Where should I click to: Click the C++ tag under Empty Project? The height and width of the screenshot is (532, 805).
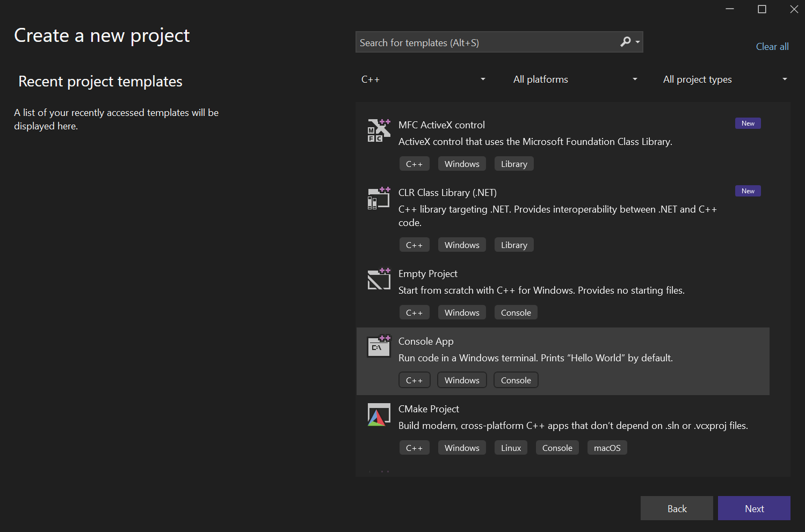click(x=414, y=312)
